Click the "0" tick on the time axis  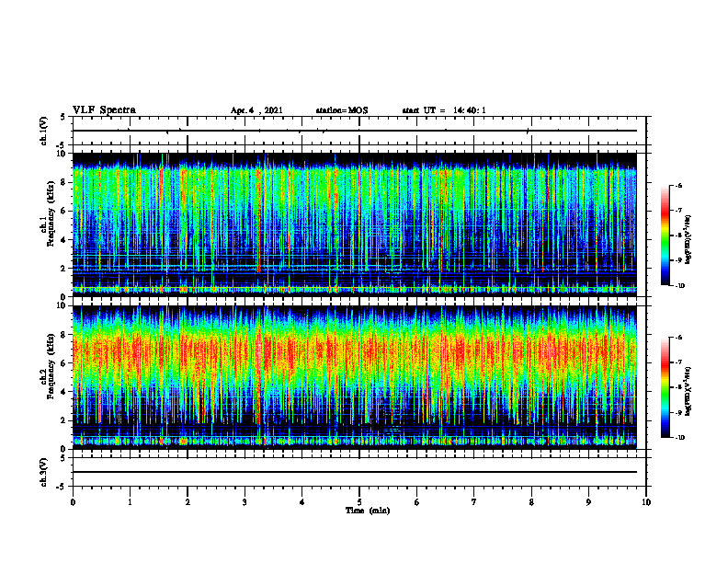pos(73,502)
